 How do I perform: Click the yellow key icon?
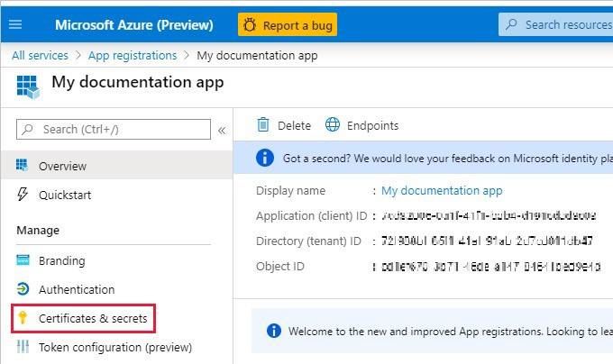[23, 317]
